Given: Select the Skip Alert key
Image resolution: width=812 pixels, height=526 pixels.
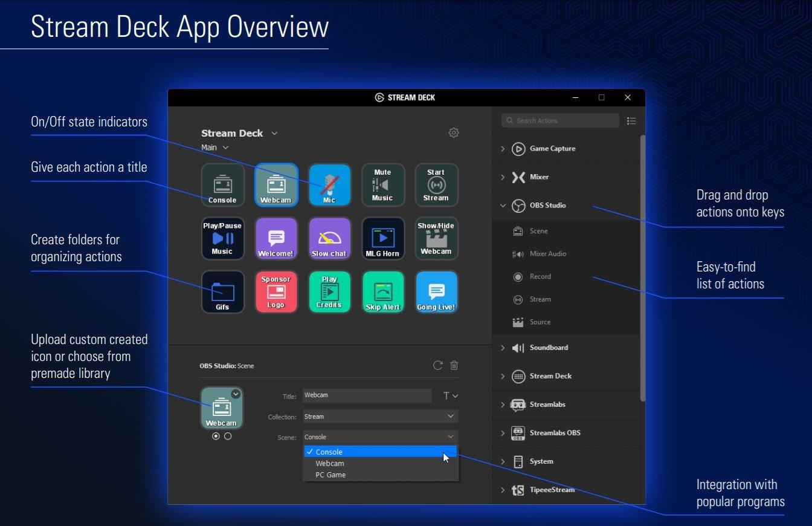Looking at the screenshot, I should click(382, 291).
